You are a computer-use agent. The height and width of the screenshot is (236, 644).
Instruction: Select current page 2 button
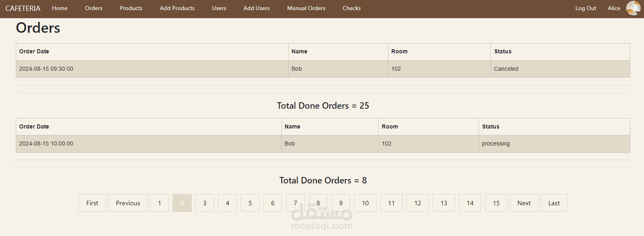(182, 203)
